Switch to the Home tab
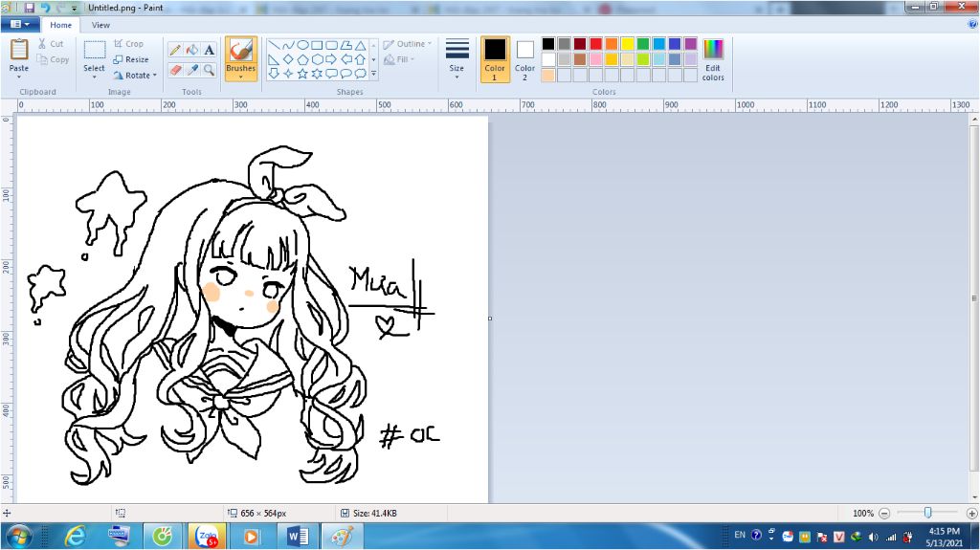 pyautogui.click(x=60, y=25)
